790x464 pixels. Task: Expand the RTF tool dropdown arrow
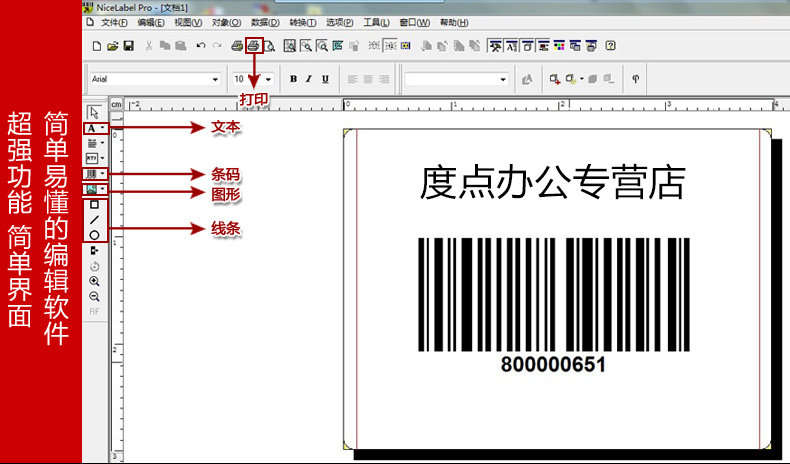pyautogui.click(x=102, y=158)
